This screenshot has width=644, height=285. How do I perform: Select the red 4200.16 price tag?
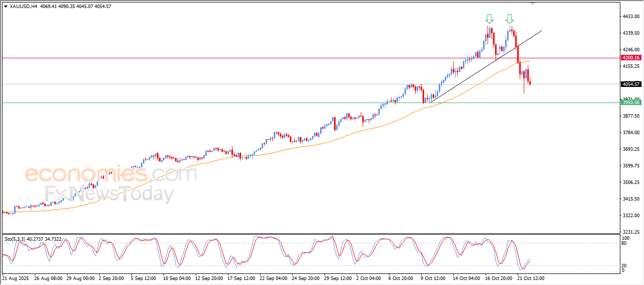click(x=631, y=58)
